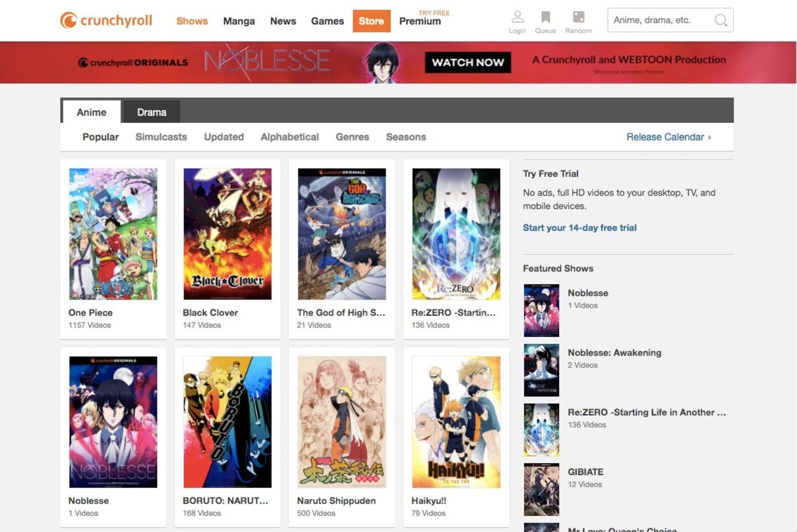Image resolution: width=797 pixels, height=532 pixels.
Task: Open the Store button
Action: click(x=371, y=21)
